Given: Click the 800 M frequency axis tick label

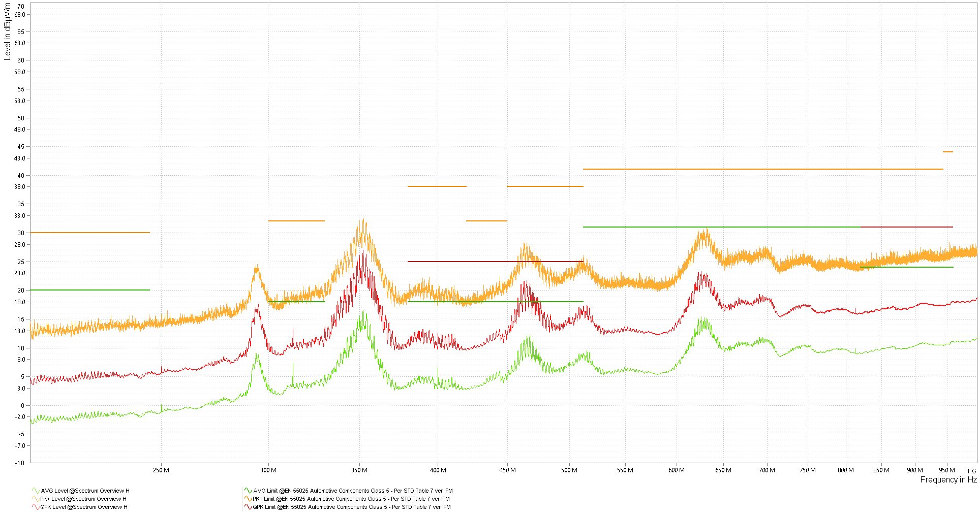Looking at the screenshot, I should click(845, 470).
